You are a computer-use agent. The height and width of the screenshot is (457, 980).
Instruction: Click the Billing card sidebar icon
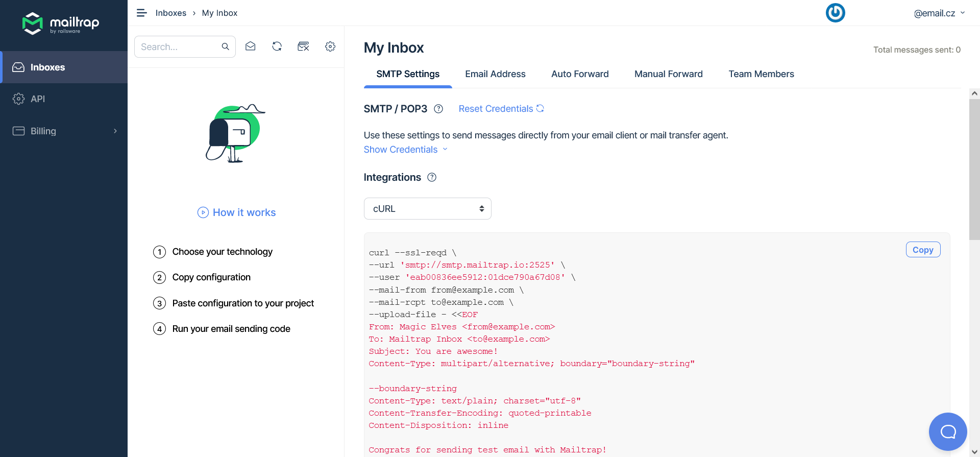coord(18,131)
